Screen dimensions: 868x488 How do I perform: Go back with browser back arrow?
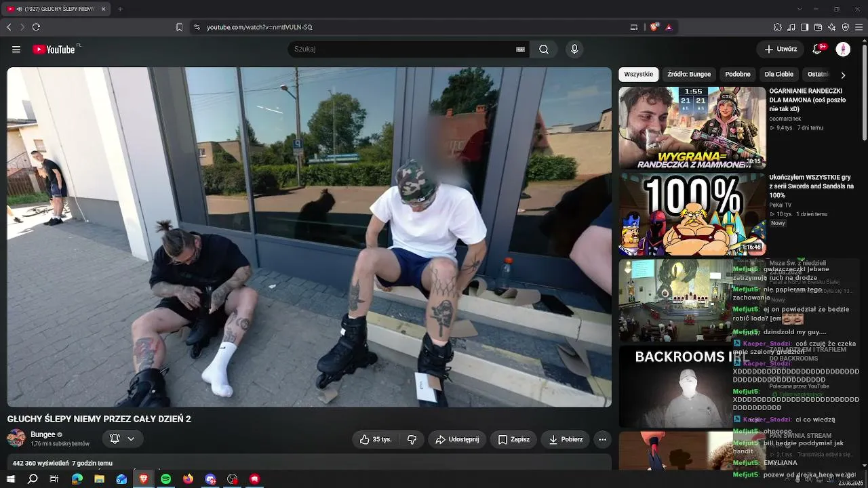(9, 27)
